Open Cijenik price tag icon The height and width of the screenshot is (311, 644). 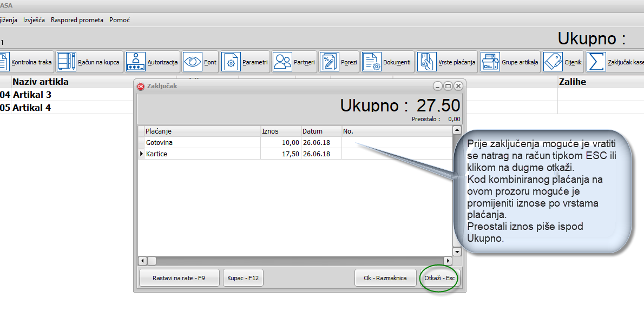(x=553, y=62)
